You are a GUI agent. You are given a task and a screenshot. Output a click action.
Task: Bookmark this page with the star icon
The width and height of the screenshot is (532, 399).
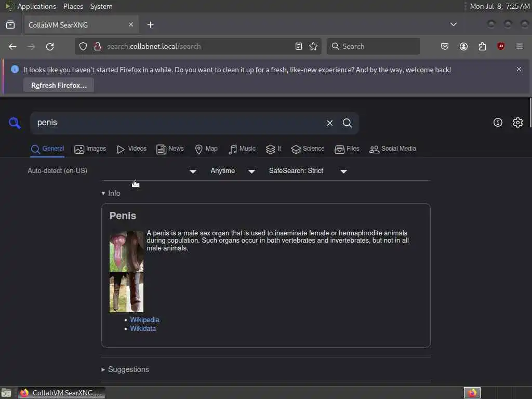(313, 46)
